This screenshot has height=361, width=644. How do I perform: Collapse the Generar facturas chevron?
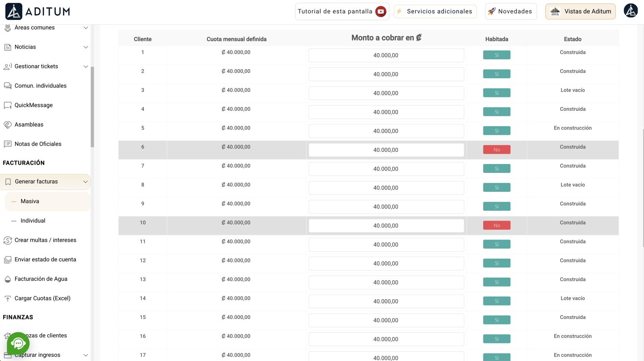(85, 182)
